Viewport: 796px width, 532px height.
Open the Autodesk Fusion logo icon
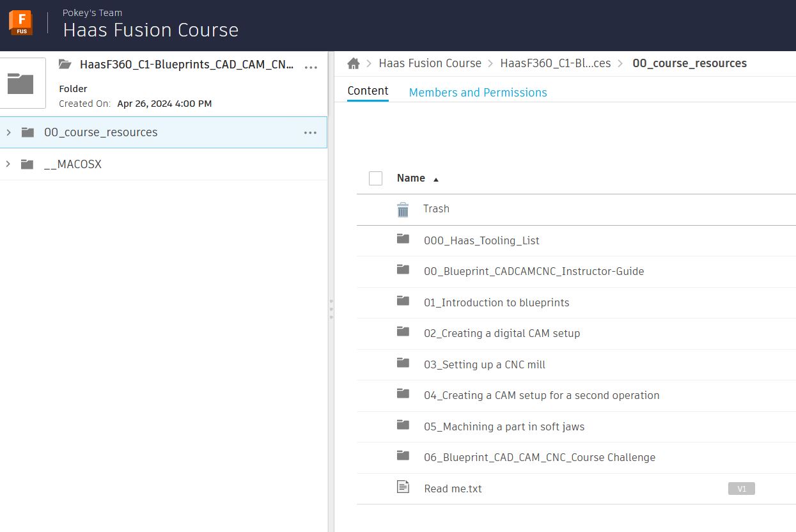[20, 22]
